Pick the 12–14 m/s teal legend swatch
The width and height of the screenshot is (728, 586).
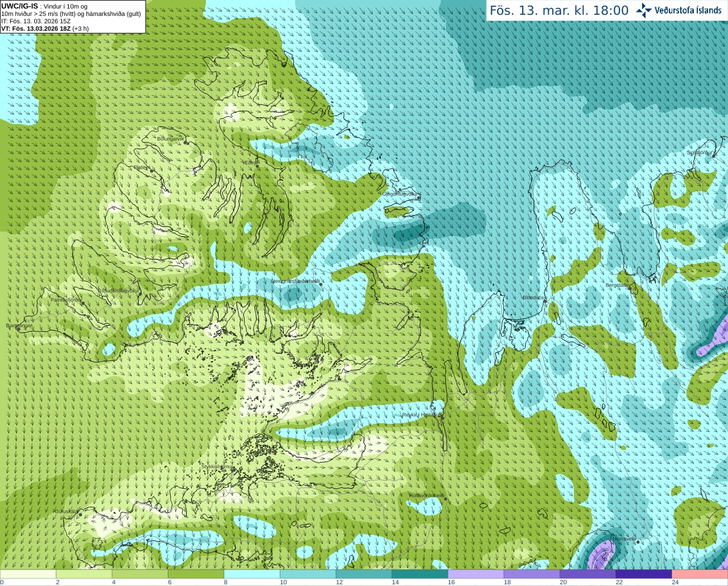(364, 574)
